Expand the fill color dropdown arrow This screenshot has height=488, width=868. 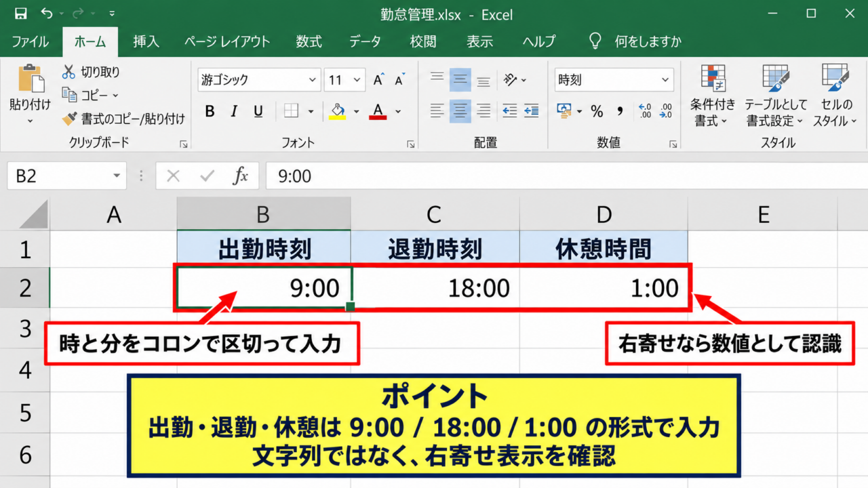(357, 111)
